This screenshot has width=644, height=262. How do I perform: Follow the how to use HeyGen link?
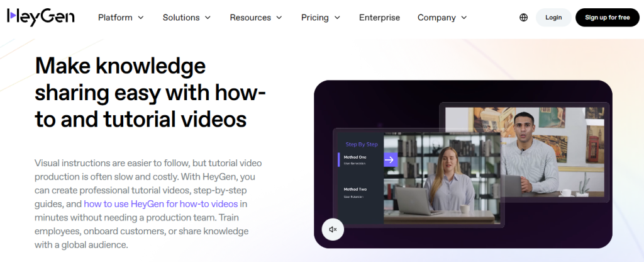coord(160,203)
